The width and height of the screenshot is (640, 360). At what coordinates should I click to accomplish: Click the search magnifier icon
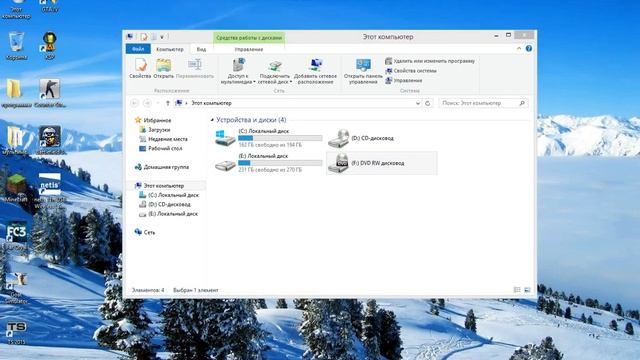click(522, 103)
